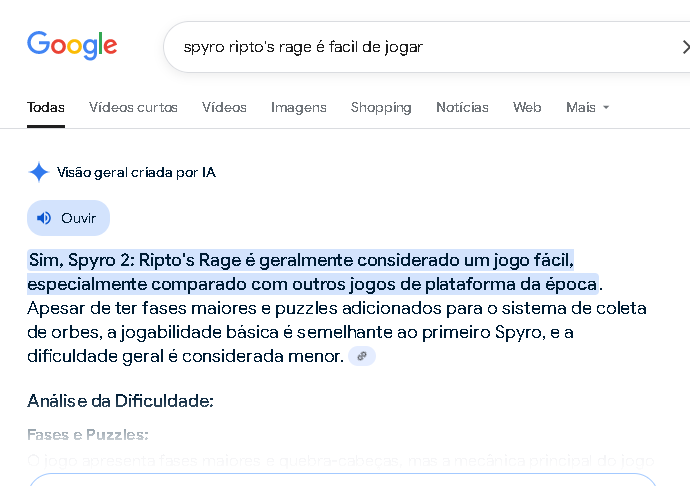
Task: Click the AI overview sparkle icon
Action: [39, 172]
